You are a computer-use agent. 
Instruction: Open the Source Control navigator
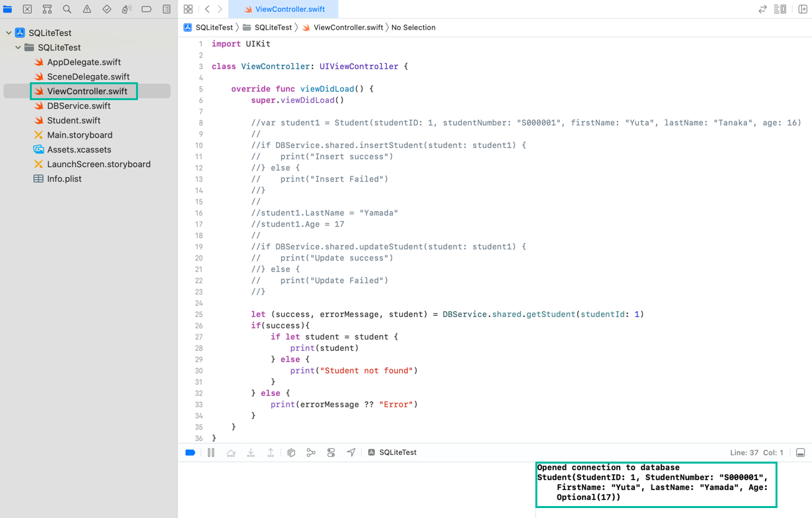click(27, 9)
